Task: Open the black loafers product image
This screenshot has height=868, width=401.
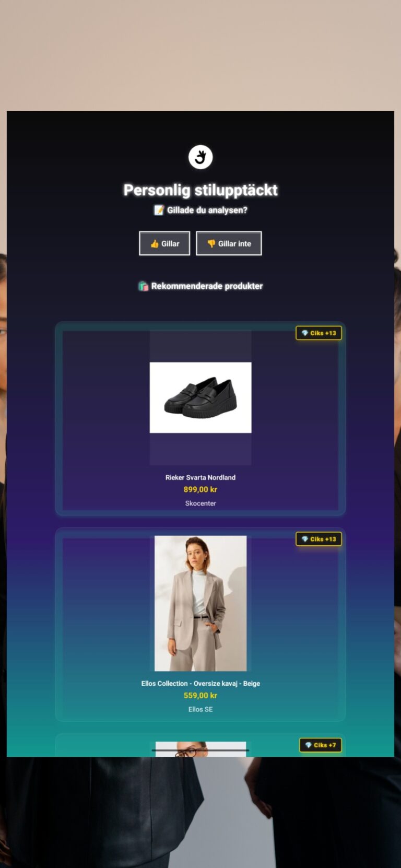Action: click(200, 397)
